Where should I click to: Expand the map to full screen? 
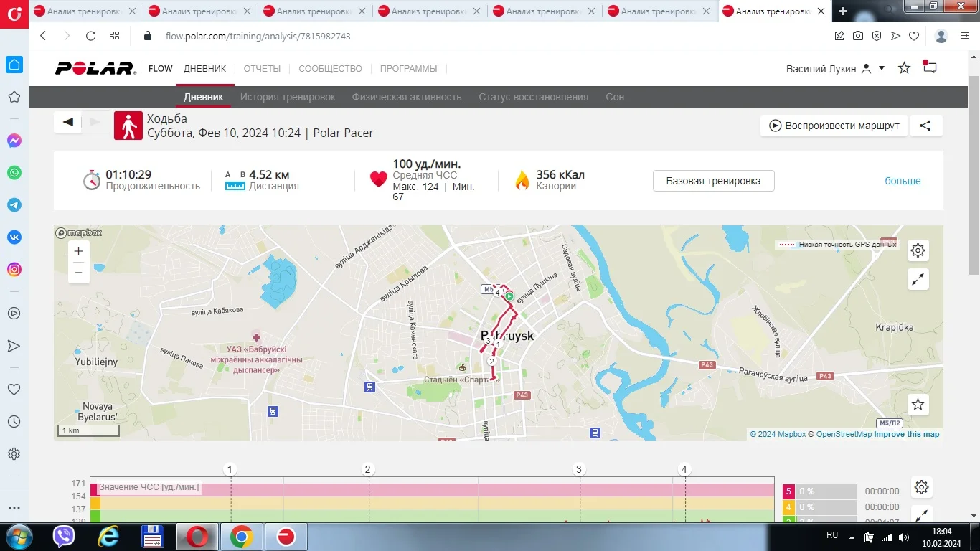pos(918,279)
